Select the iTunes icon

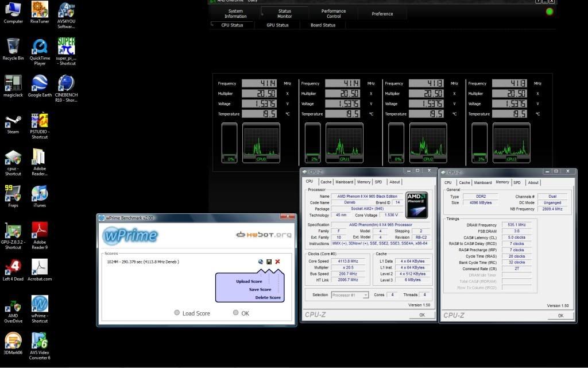tap(40, 197)
